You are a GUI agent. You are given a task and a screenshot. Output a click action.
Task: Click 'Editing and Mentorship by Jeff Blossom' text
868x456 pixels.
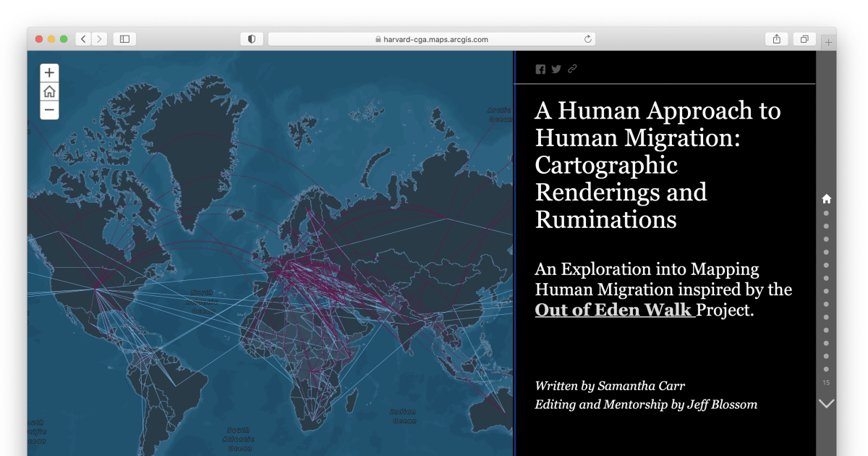tap(646, 405)
